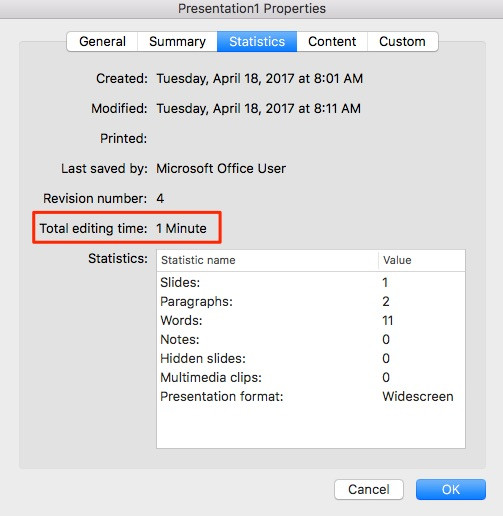Viewport: 503px width, 516px height.
Task: Click the Created date text
Action: point(260,79)
